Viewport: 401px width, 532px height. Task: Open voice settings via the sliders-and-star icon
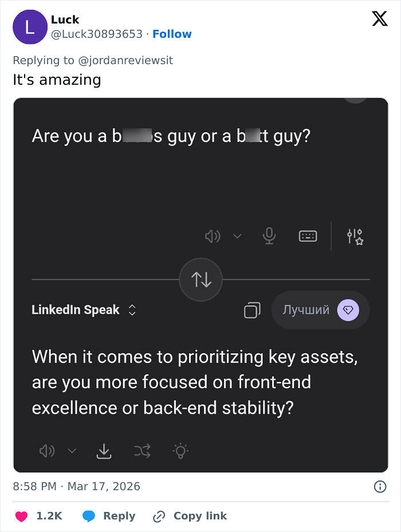point(355,235)
